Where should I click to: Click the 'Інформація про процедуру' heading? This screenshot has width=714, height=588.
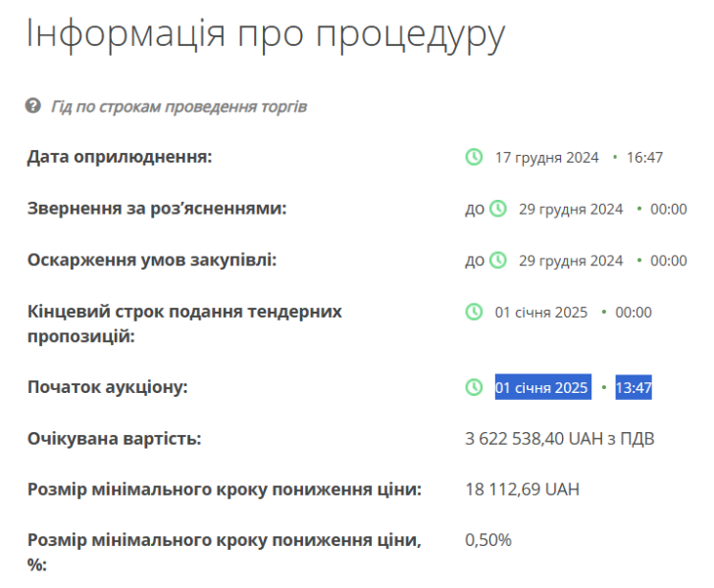[x=265, y=33]
